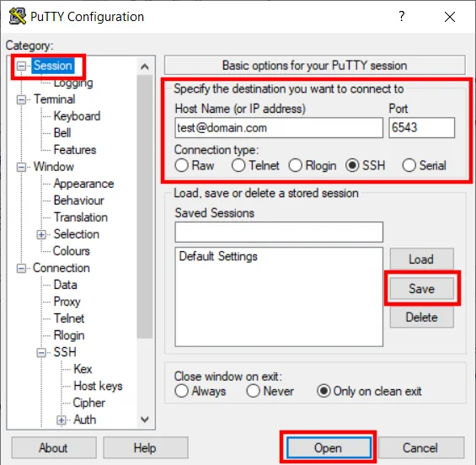Open the Data settings category

65,285
